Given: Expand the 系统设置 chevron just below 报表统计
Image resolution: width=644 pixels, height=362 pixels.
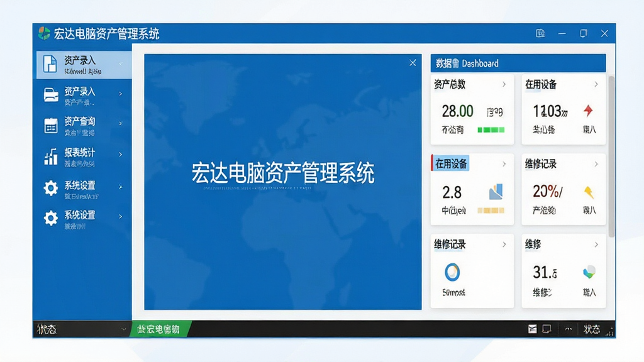Looking at the screenshot, I should coord(120,187).
